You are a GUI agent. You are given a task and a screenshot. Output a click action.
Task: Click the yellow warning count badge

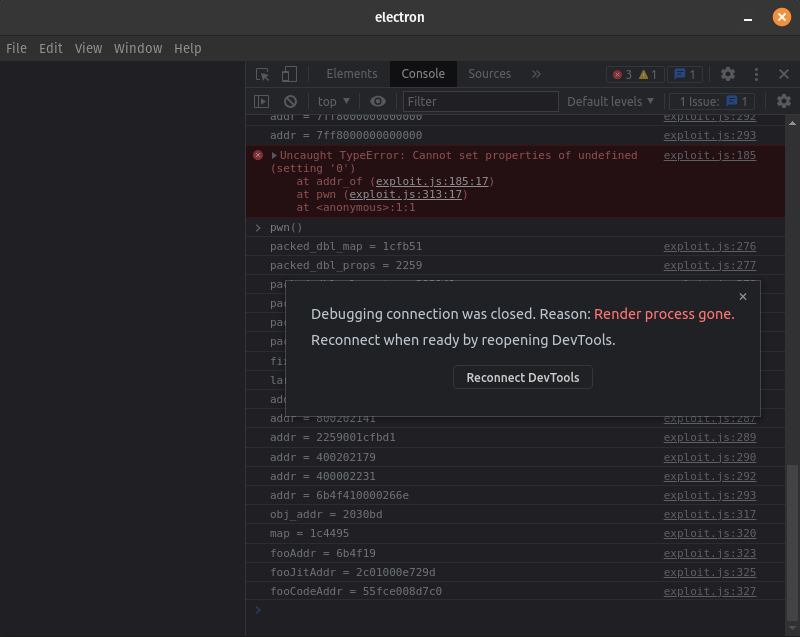pos(647,74)
